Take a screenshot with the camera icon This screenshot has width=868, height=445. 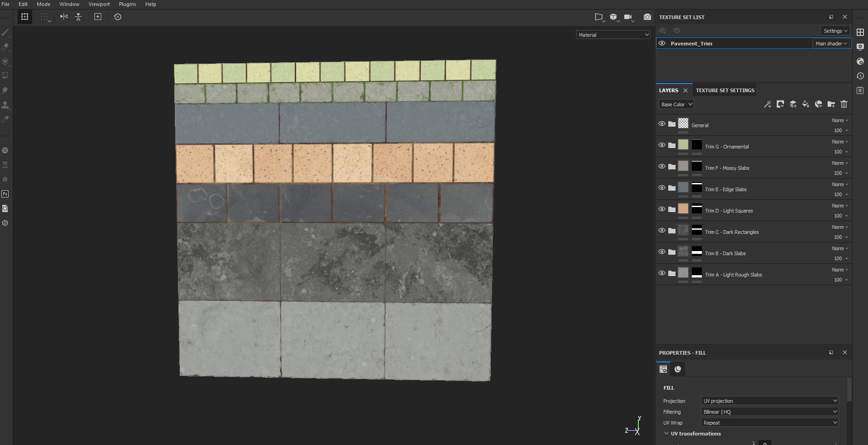647,17
